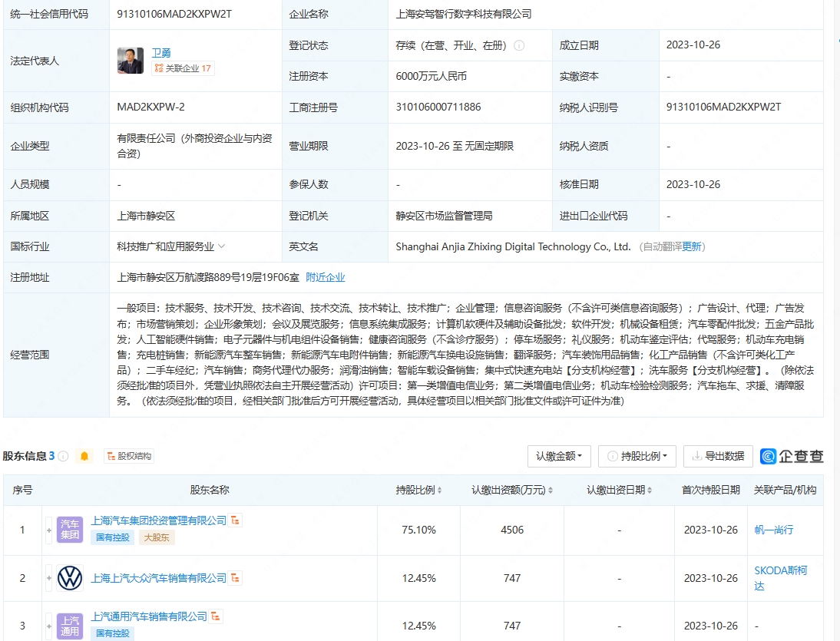The image size is (840, 641).
Task: Click equity chart icon after 上海上汽大众汽车销售有限公司
Action: pos(235,578)
